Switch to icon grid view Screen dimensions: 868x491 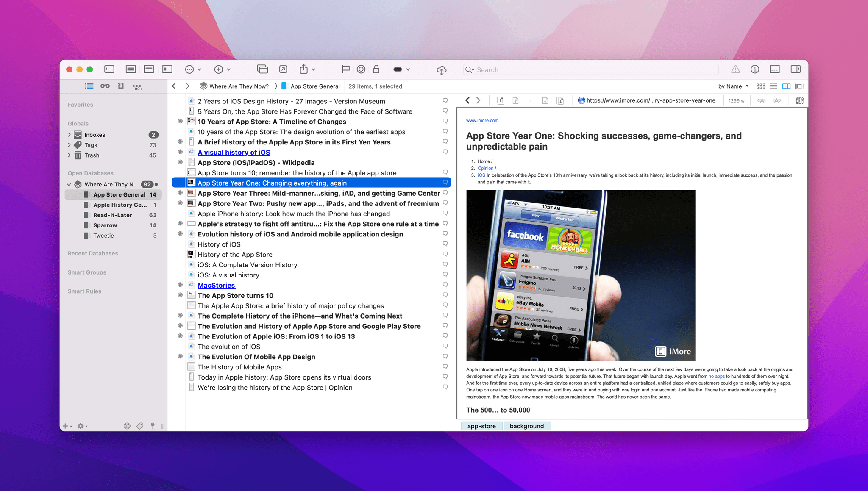(x=761, y=86)
